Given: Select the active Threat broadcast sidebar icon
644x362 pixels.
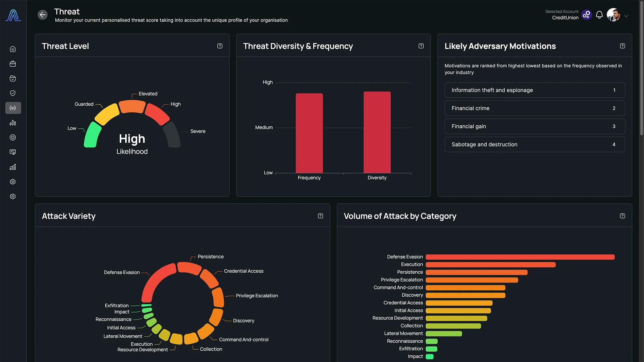Looking at the screenshot, I should tap(13, 108).
